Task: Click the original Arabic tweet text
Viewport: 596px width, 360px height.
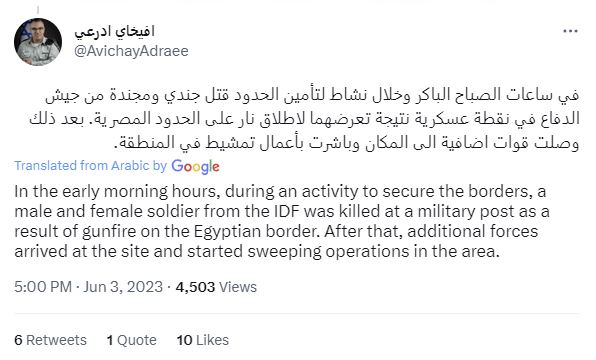Action: (304, 119)
